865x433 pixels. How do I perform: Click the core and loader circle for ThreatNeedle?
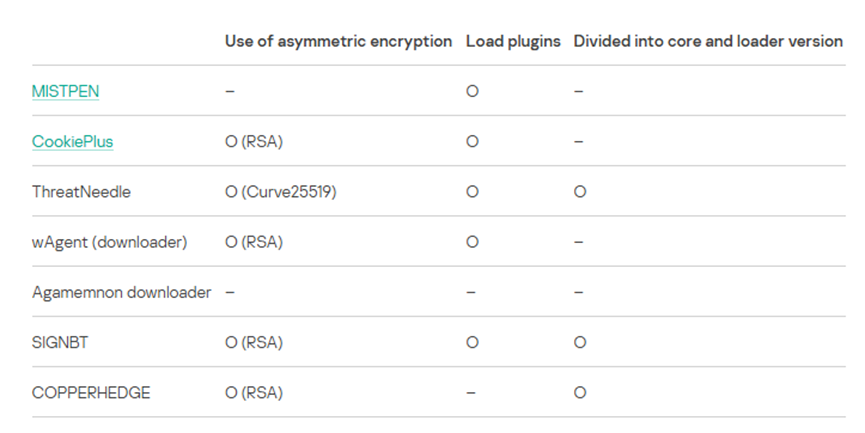click(580, 191)
